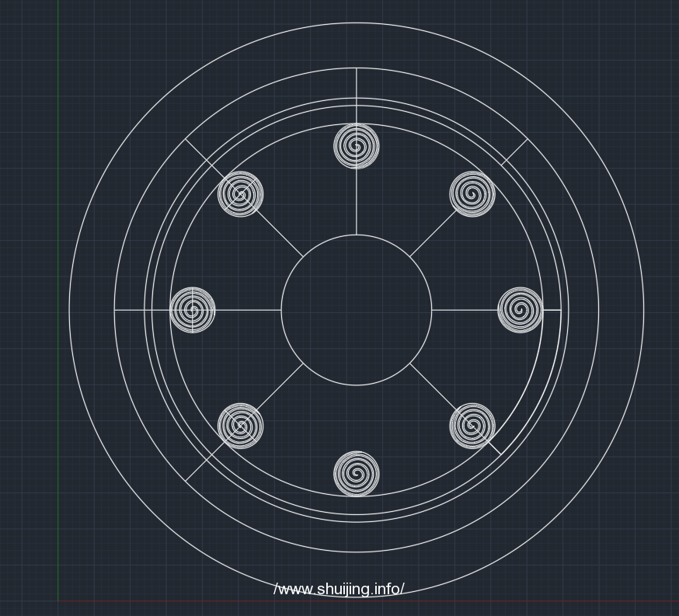Select the spiral at the upper-right of the wheel
Screen dimensions: 679x616
click(472, 194)
